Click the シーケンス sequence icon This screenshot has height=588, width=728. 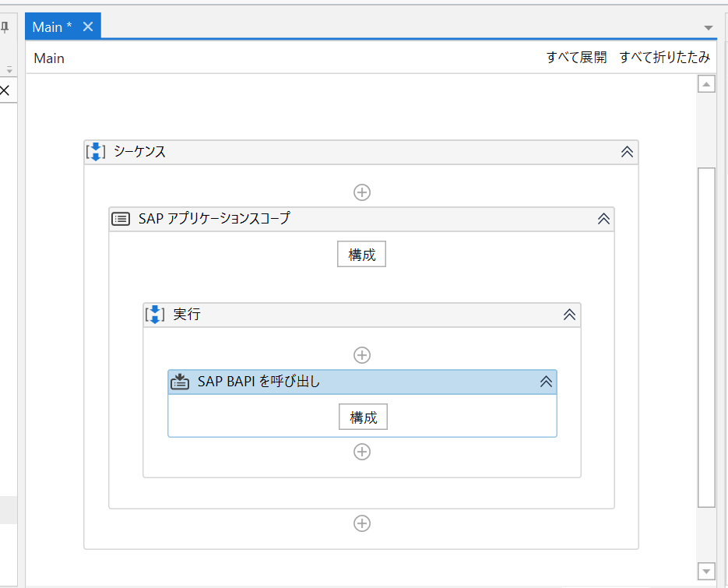(x=96, y=152)
